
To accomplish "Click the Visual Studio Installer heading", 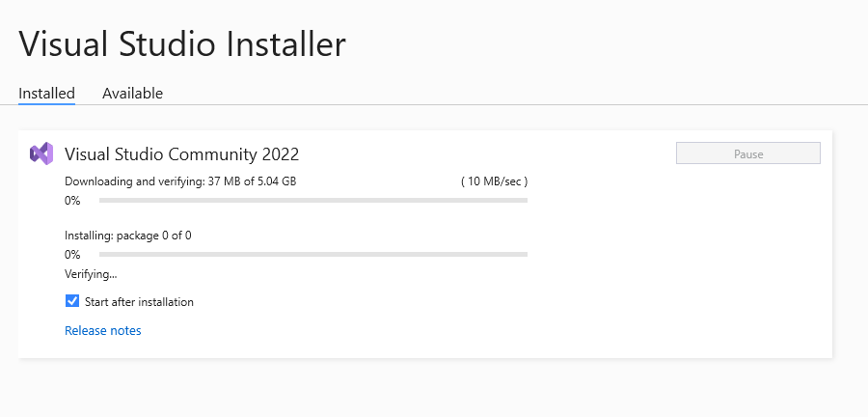I will tap(182, 44).
